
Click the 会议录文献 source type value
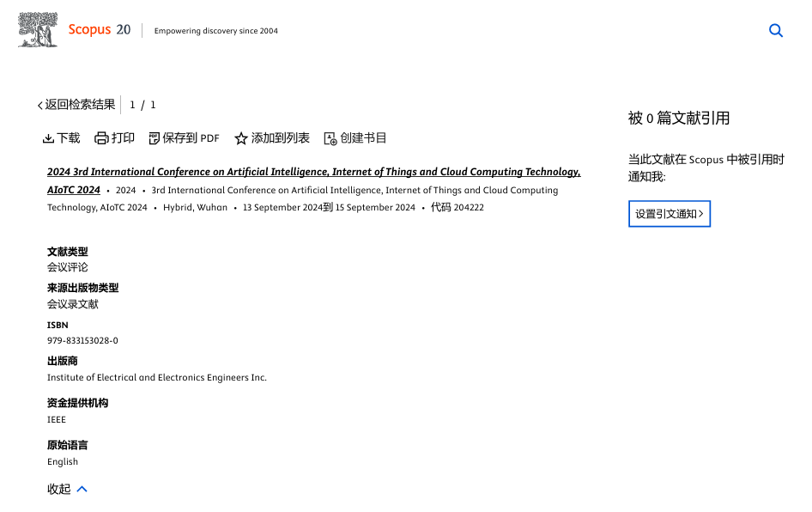click(72, 304)
